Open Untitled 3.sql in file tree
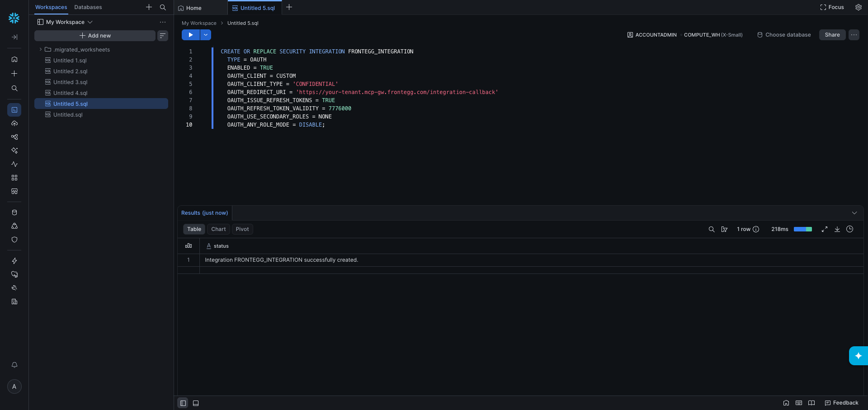The height and width of the screenshot is (410, 868). 101,82
